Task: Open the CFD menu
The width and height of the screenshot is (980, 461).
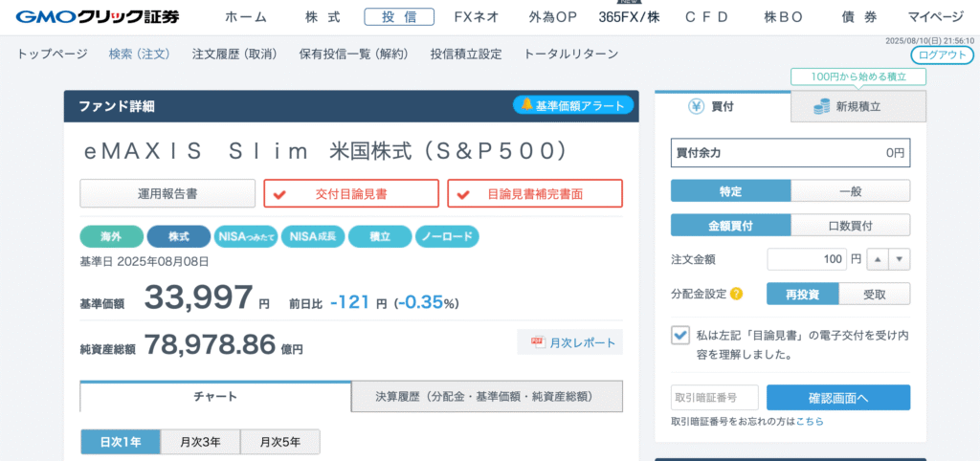Action: coord(707,17)
